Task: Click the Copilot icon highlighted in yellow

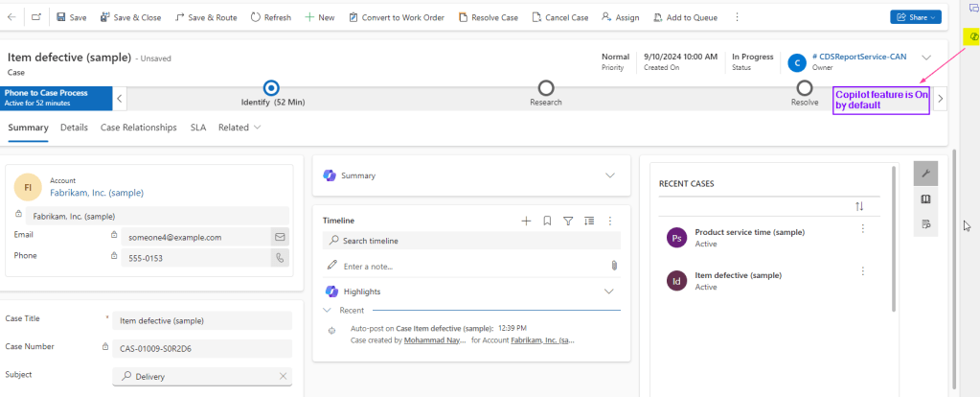Action: [971, 35]
